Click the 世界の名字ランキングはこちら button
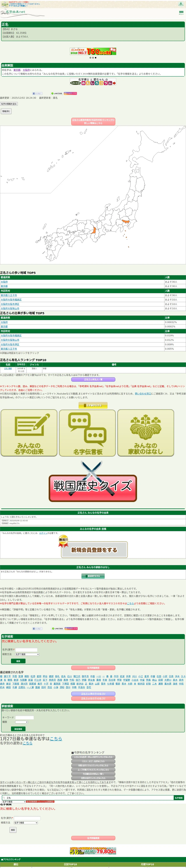This screenshot has height=868, width=186. (93, 778)
